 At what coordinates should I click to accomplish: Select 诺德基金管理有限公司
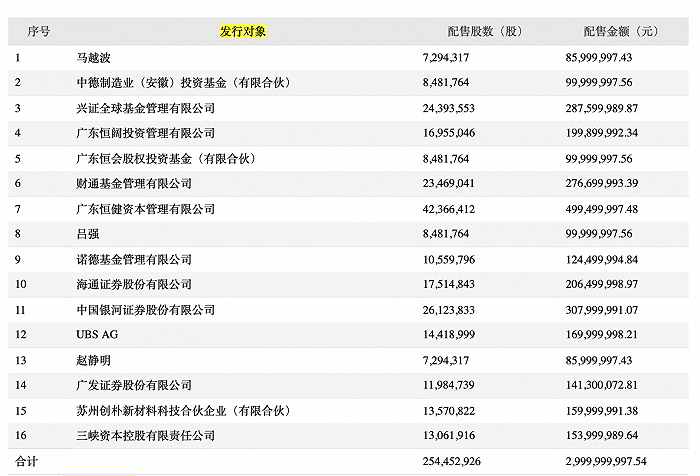[134, 259]
